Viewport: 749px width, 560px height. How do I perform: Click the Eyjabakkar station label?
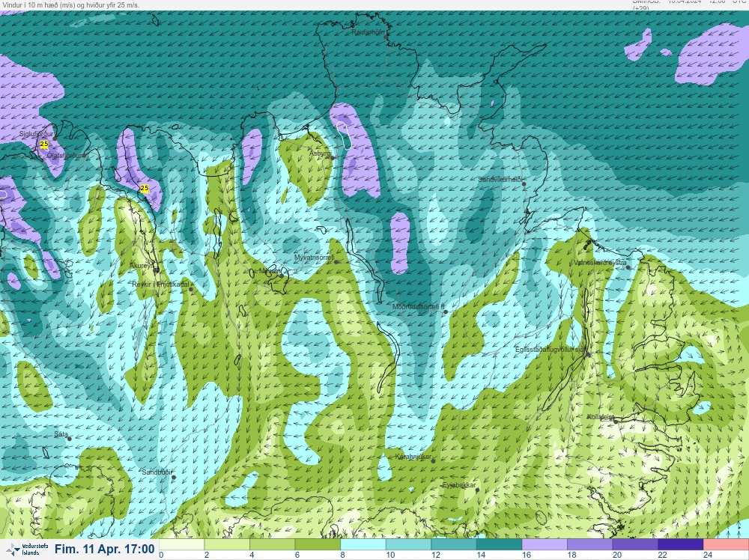(x=459, y=486)
